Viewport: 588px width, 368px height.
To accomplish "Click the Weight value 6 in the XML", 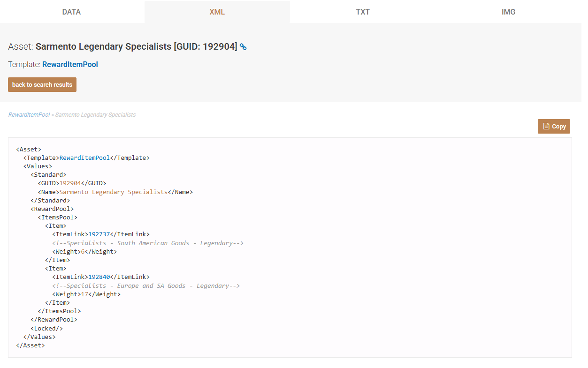I will coord(83,252).
